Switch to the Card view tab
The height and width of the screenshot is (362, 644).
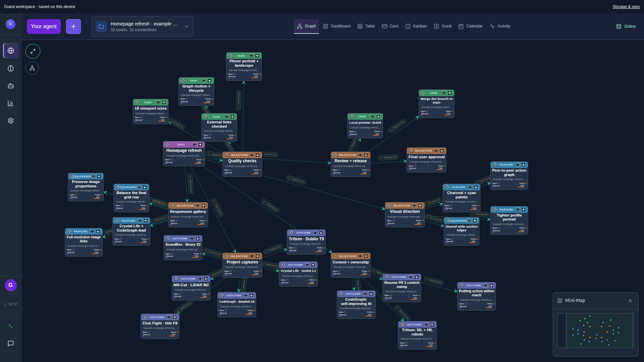click(x=390, y=26)
